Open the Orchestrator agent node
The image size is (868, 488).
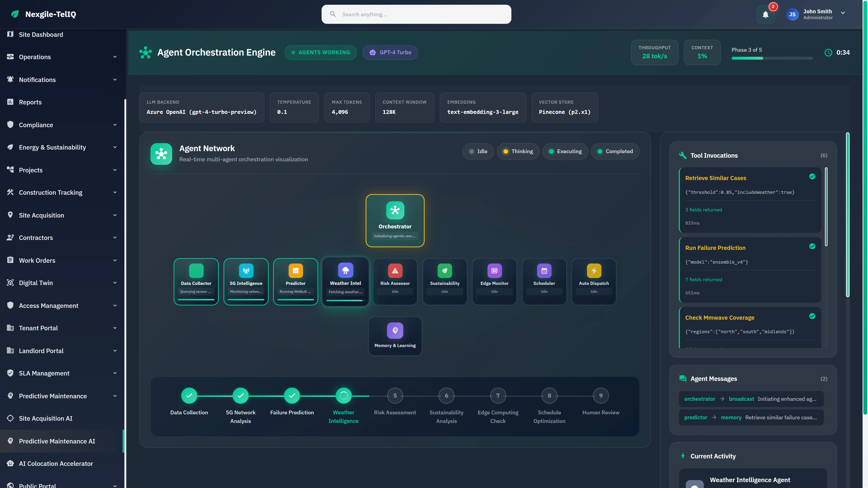point(395,220)
